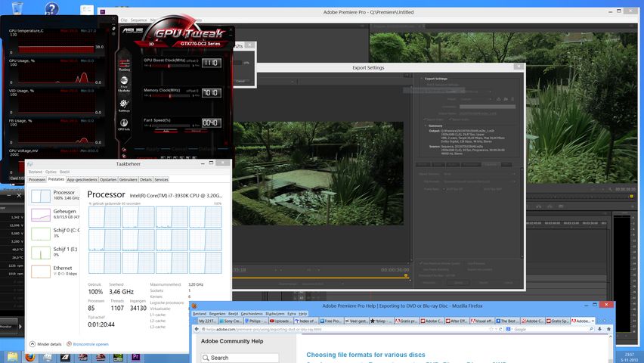Click the GPU Boost Clock value box
644x363 pixels.
pyautogui.click(x=212, y=63)
